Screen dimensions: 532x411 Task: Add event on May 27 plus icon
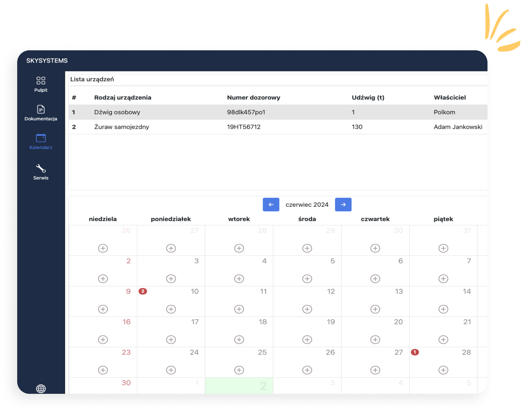(171, 248)
